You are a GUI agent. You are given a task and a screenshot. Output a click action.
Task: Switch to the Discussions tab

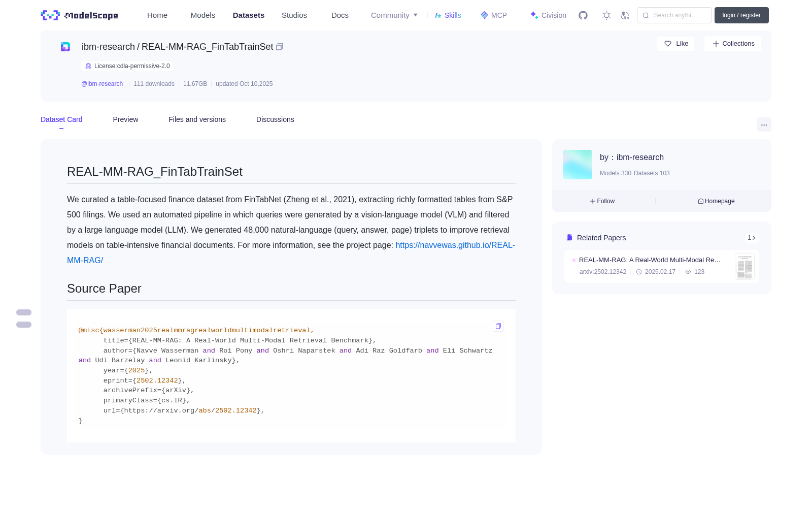pyautogui.click(x=275, y=119)
